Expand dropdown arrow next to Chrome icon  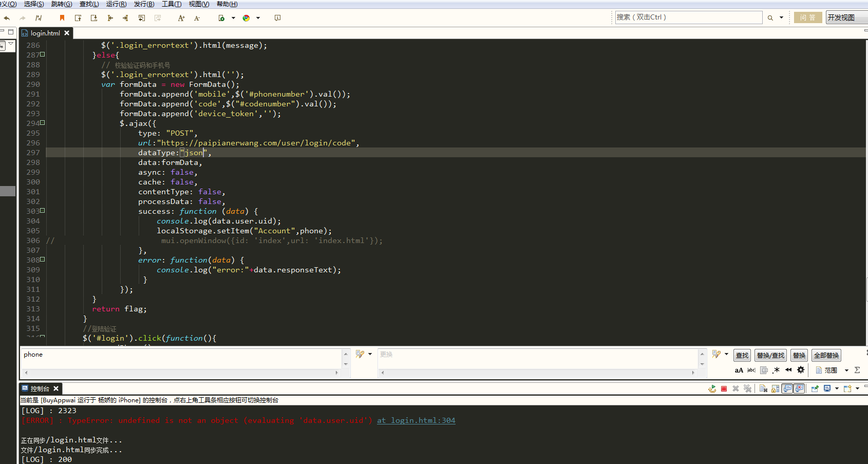pyautogui.click(x=258, y=18)
